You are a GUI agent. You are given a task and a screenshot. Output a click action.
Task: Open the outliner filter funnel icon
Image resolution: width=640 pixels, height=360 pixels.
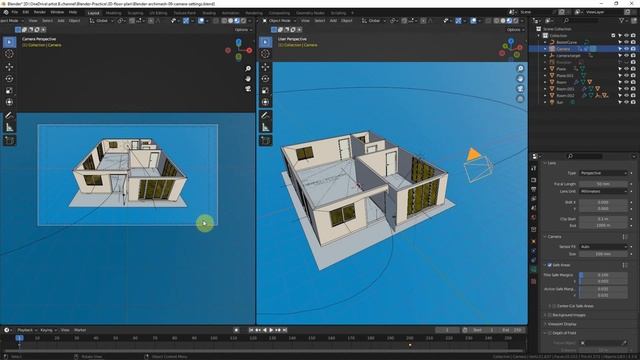pos(622,20)
